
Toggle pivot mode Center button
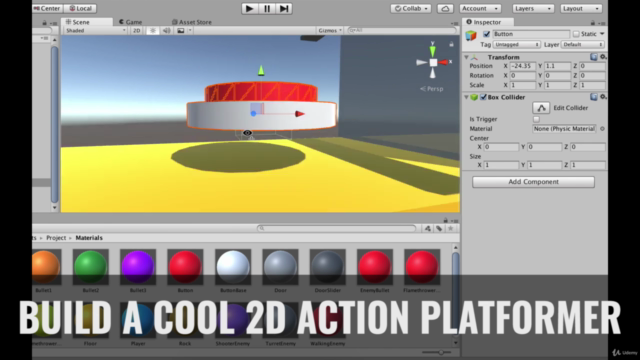[x=47, y=8]
